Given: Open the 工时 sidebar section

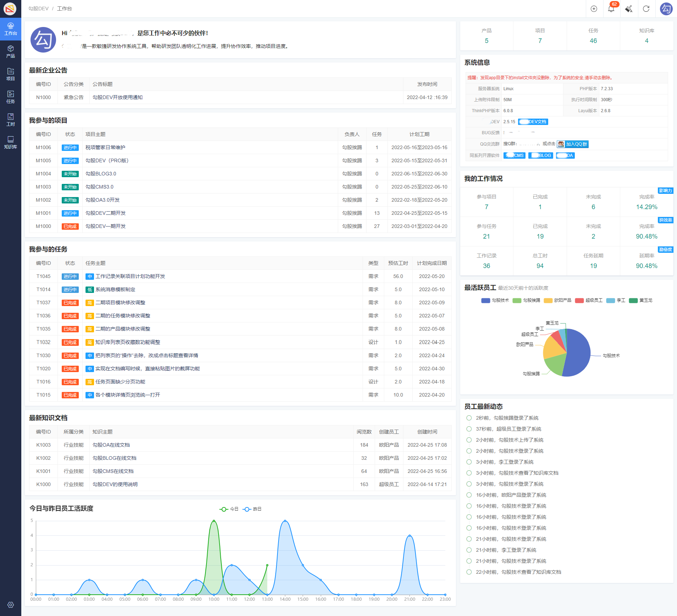Looking at the screenshot, I should click(11, 120).
